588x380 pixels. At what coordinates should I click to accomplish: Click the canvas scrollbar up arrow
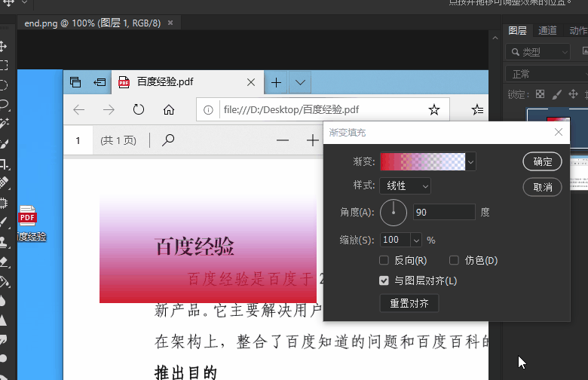tap(495, 38)
